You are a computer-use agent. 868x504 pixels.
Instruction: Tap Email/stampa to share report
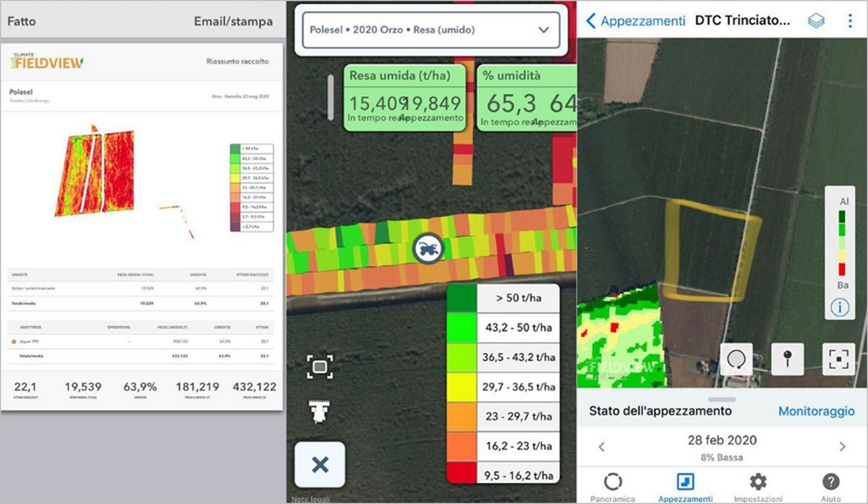tap(233, 21)
